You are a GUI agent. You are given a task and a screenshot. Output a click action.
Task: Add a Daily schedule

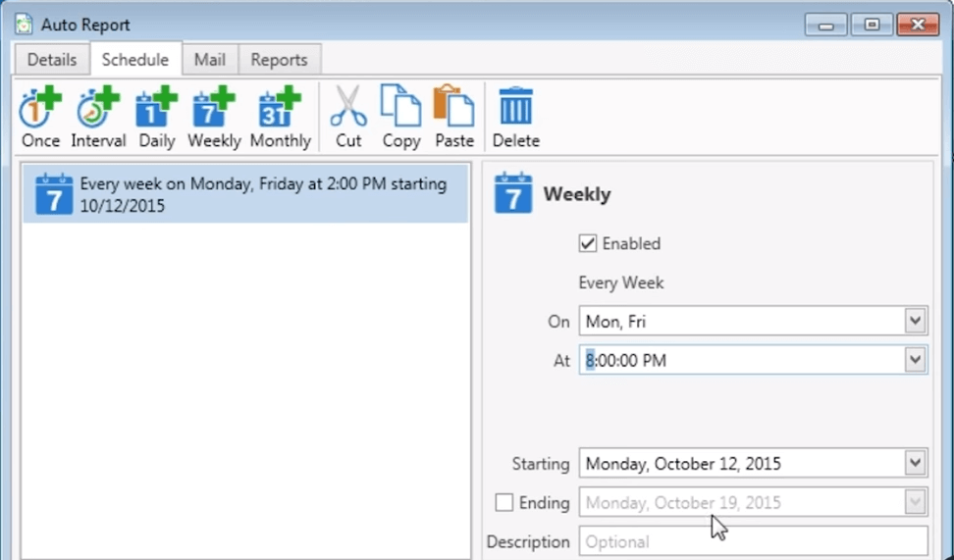(x=157, y=118)
